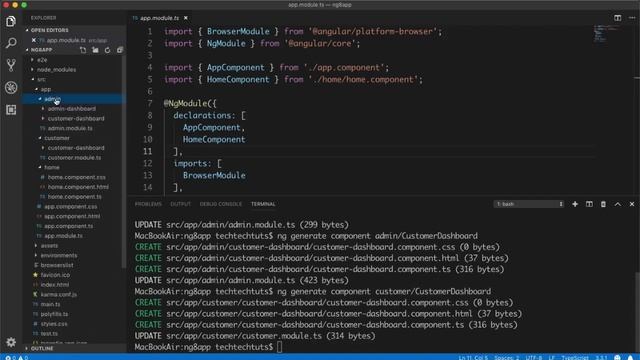The width and height of the screenshot is (640, 360).
Task: Maximize the terminal panel size
Action: 618,204
